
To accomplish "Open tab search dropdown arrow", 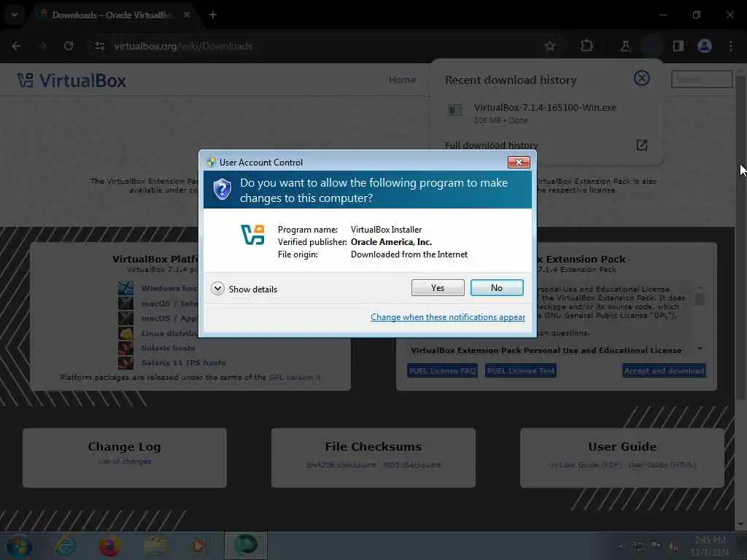I will (15, 15).
